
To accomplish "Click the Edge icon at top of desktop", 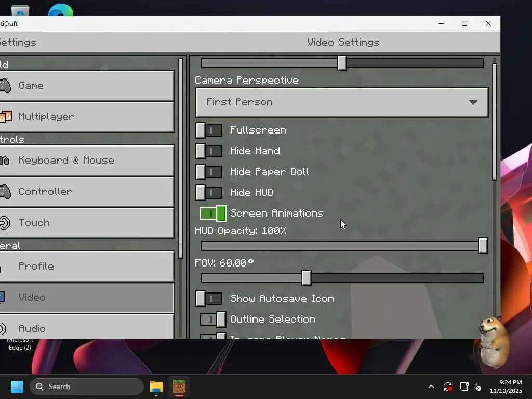I will point(61,9).
